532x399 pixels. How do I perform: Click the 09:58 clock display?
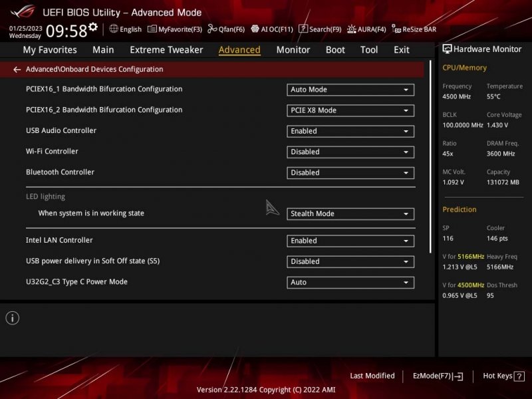[66, 31]
